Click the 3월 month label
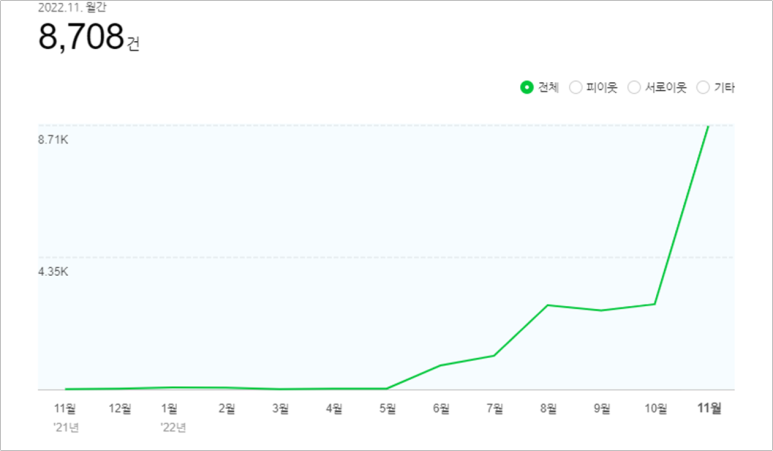The image size is (773, 451). (x=281, y=409)
